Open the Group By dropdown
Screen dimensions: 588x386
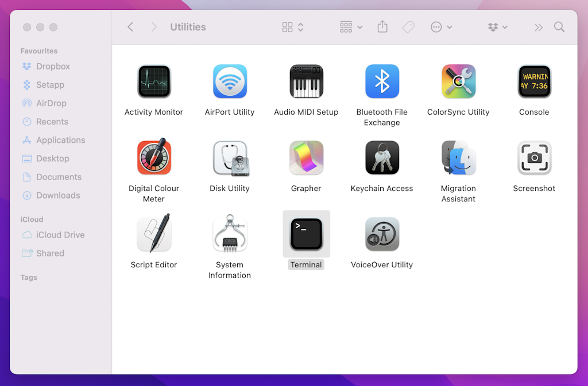pos(351,27)
